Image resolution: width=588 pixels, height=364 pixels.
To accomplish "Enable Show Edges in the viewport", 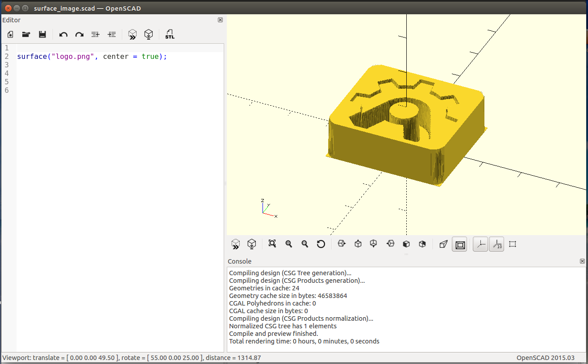I will click(513, 244).
